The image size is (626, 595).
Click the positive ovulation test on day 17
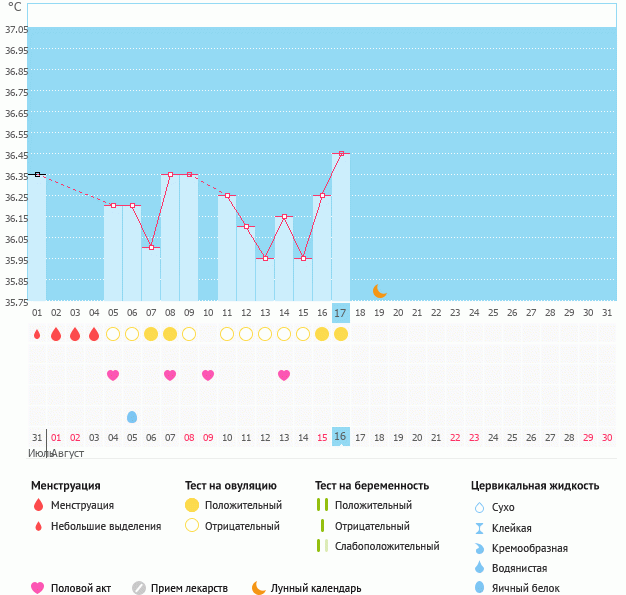tap(341, 334)
